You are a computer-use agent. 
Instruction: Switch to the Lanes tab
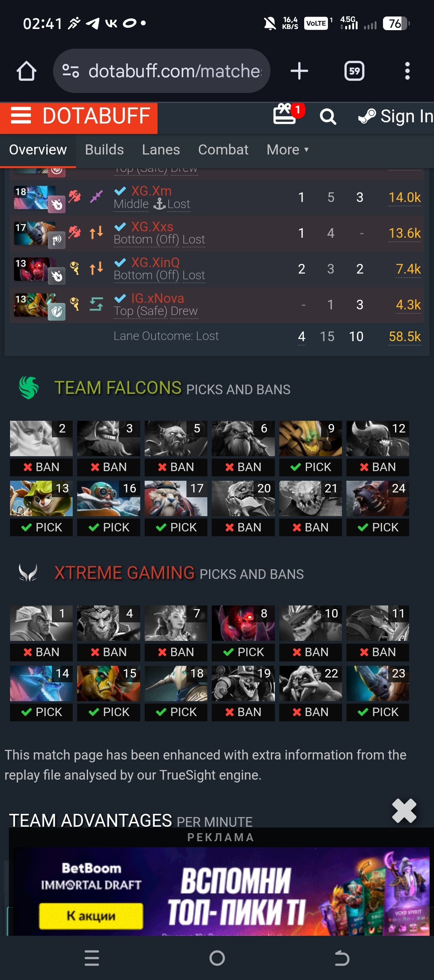click(x=161, y=150)
